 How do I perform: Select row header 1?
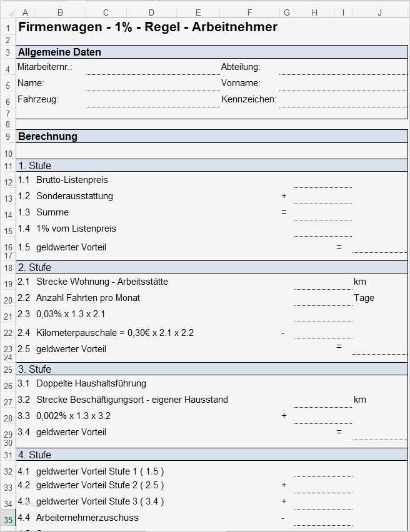click(7, 27)
